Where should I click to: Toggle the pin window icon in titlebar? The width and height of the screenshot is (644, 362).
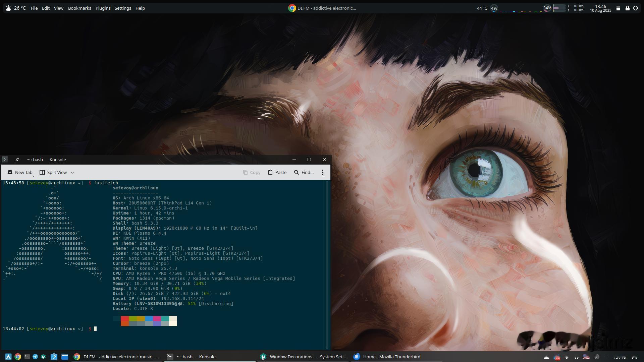17,160
